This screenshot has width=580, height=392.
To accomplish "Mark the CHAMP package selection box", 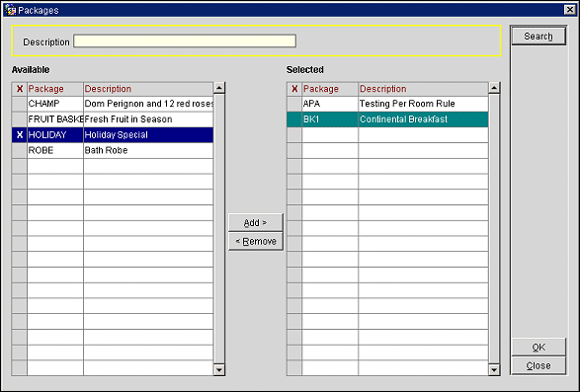I will click(x=19, y=104).
